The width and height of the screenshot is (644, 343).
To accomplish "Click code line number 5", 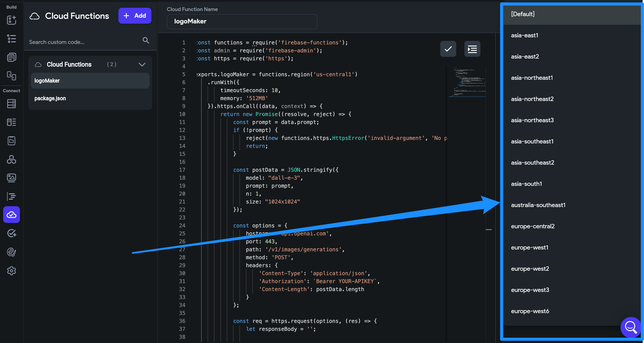I will 184,74.
